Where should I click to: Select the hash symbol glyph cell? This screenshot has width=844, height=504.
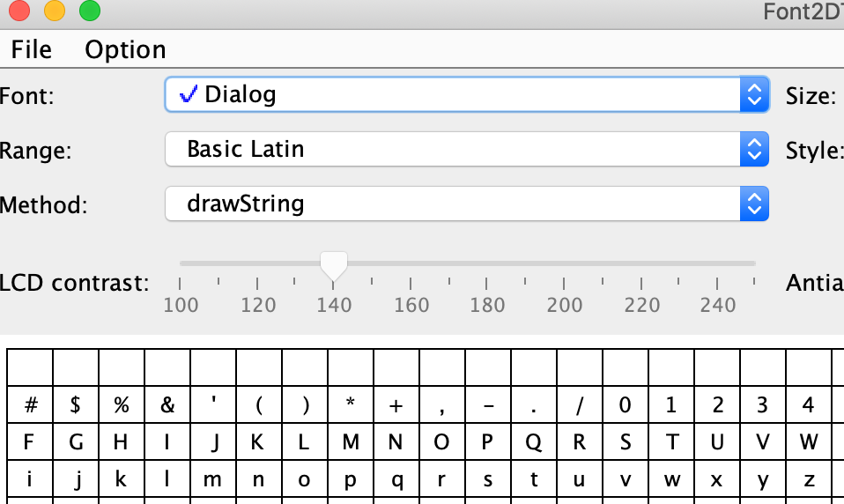pos(31,406)
